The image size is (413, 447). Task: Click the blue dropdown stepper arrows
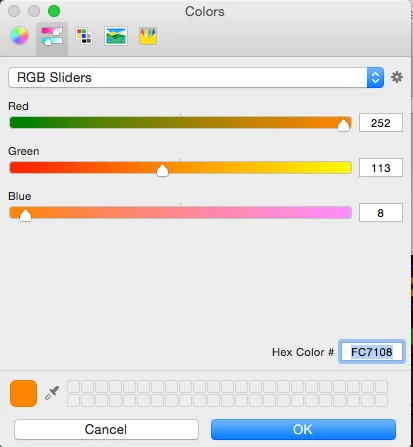[375, 78]
